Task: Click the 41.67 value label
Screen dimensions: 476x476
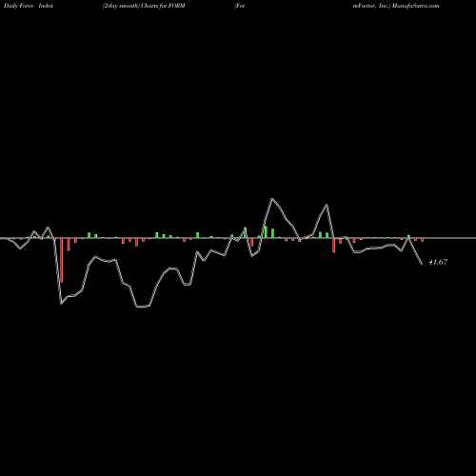Action: 438,262
